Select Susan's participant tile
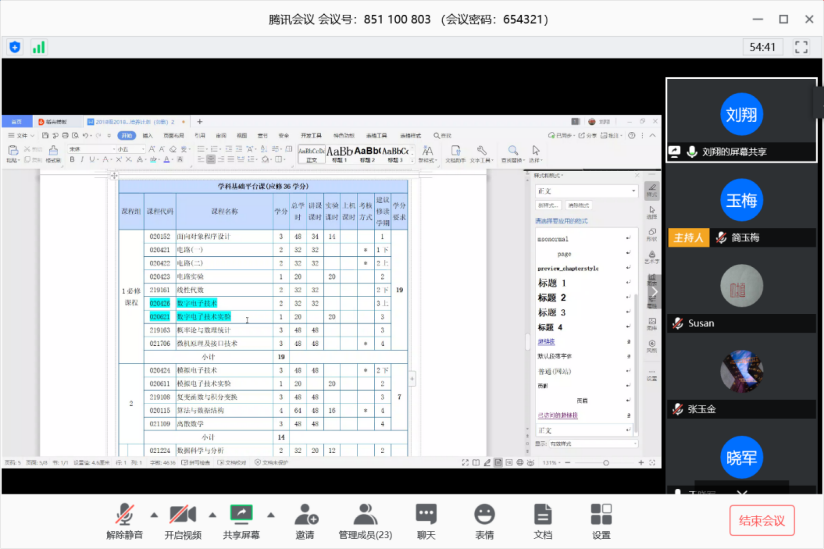 coord(741,292)
